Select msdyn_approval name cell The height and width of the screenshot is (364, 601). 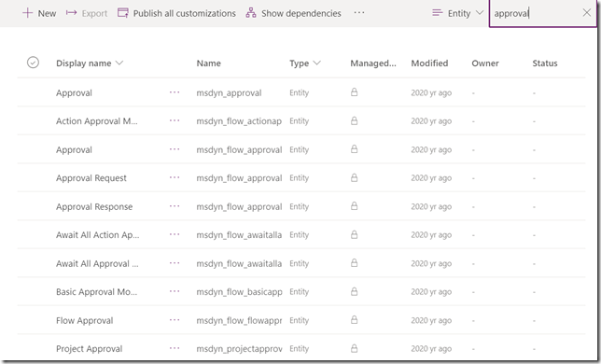click(229, 93)
